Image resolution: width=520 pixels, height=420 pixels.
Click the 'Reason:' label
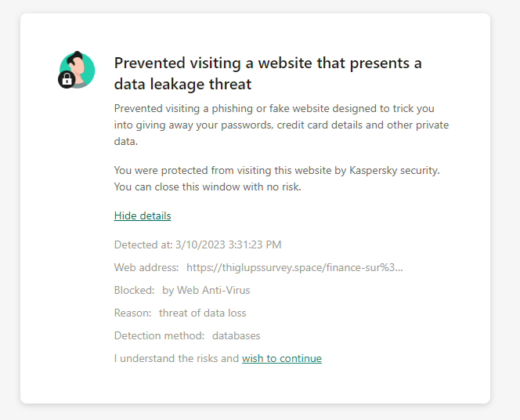click(132, 313)
